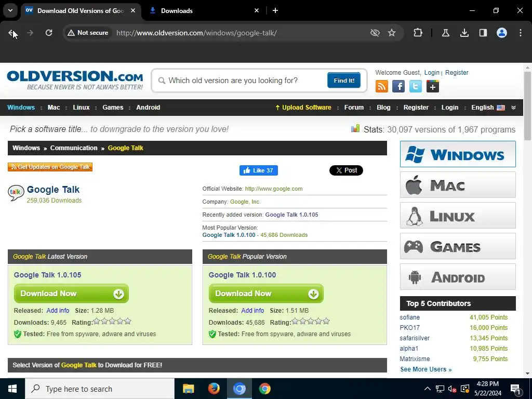The width and height of the screenshot is (532, 399).
Task: Click the Communication breadcrumb link
Action: coord(74,148)
